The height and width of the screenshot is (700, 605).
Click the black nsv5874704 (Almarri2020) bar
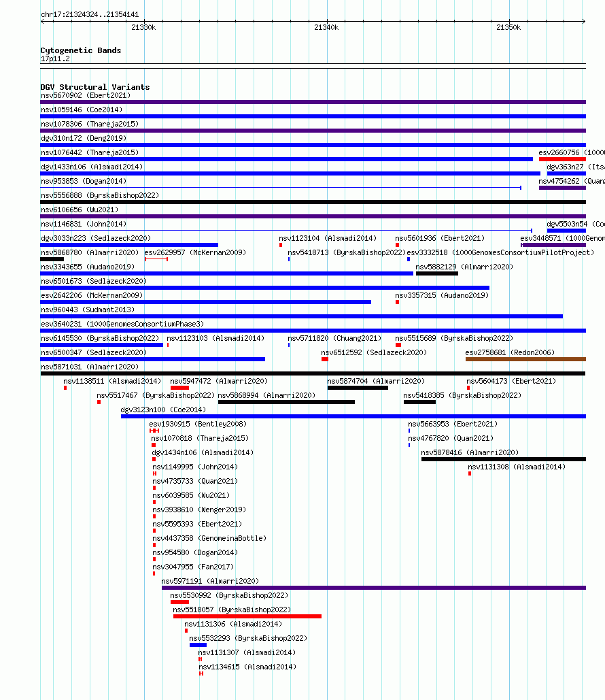358,388
